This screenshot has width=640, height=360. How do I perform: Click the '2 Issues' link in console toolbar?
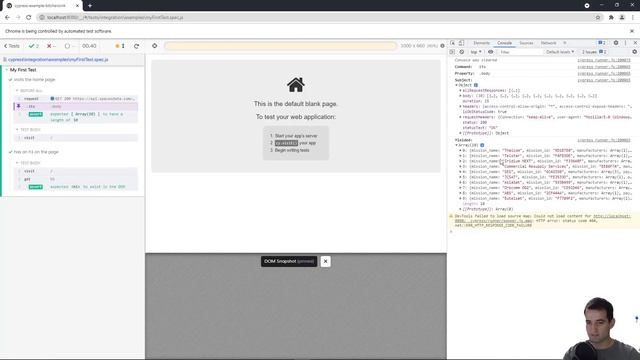point(594,52)
